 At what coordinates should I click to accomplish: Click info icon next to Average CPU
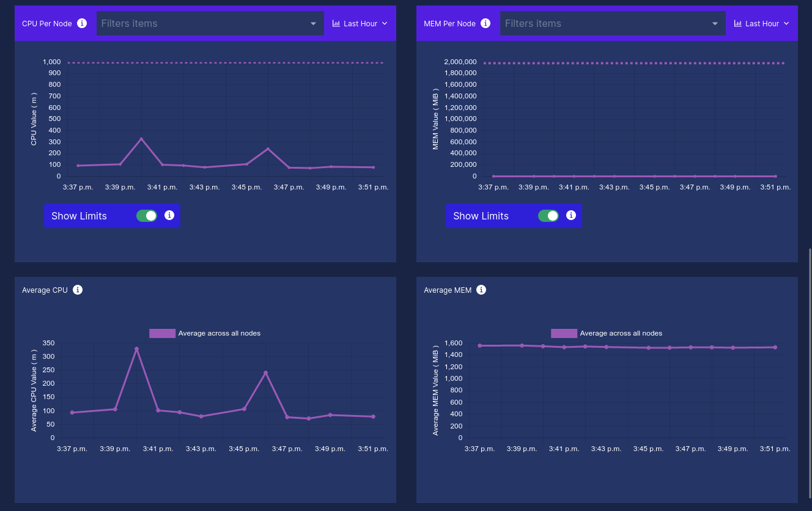pyautogui.click(x=78, y=290)
